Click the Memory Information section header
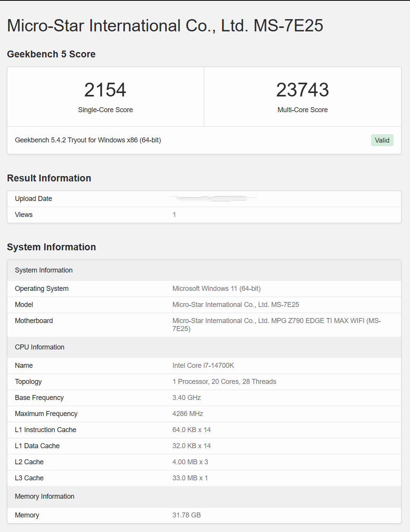 click(x=44, y=496)
